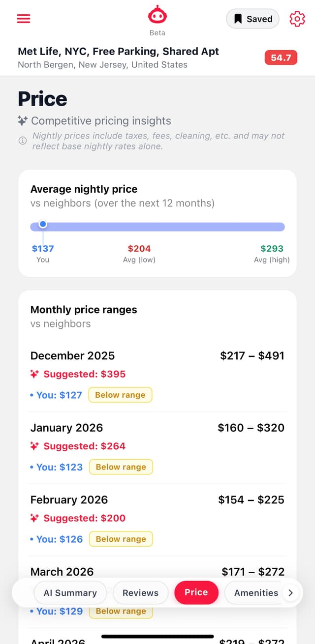This screenshot has width=315, height=644.
Task: Tap the listing title Met Life, NYC
Action: [118, 52]
